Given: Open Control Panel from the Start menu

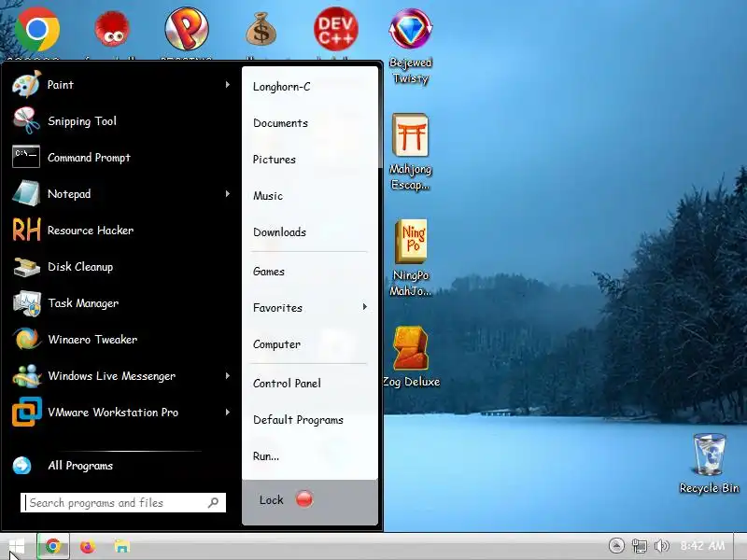Looking at the screenshot, I should pyautogui.click(x=287, y=383).
